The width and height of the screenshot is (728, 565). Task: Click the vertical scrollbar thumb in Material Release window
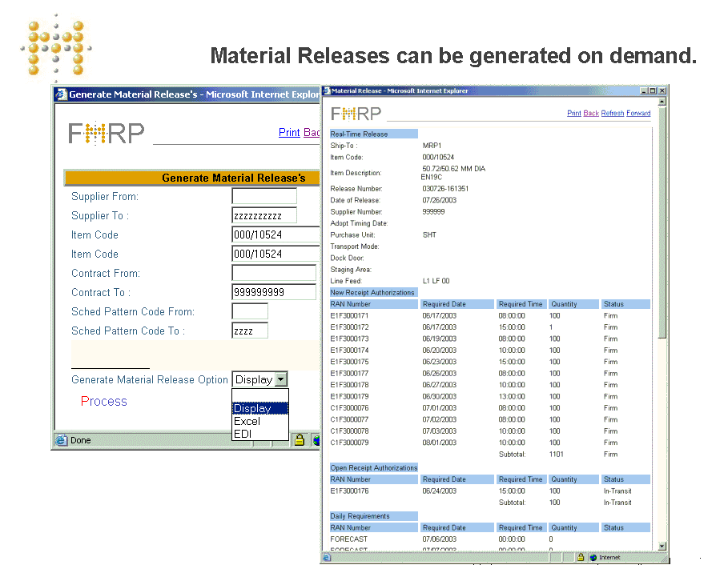[x=662, y=222]
